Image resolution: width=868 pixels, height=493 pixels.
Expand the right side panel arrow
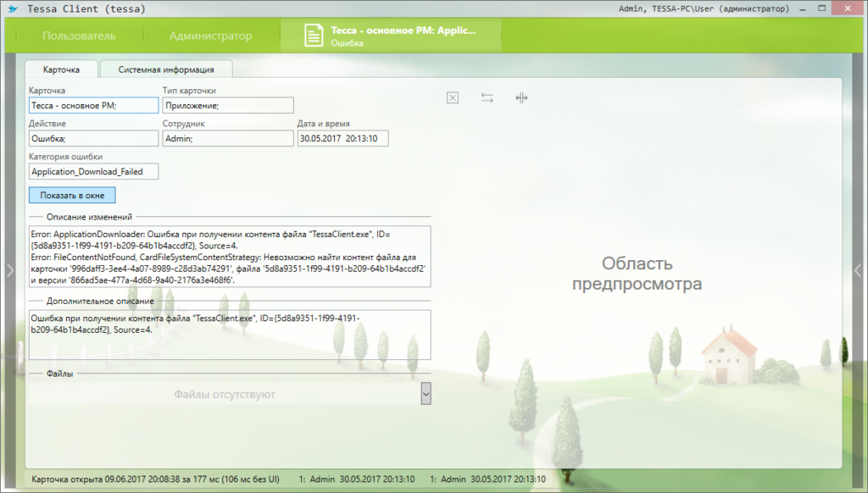(858, 270)
